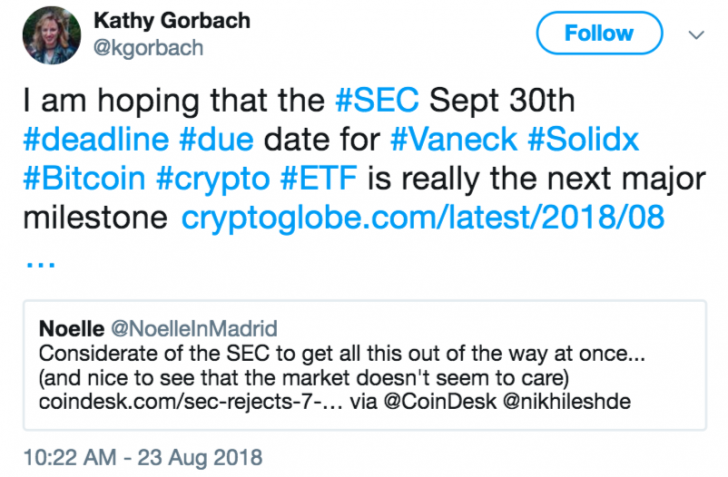
Task: Open the 10:22 AM - 23 Aug 2018 timestamp
Action: (143, 457)
